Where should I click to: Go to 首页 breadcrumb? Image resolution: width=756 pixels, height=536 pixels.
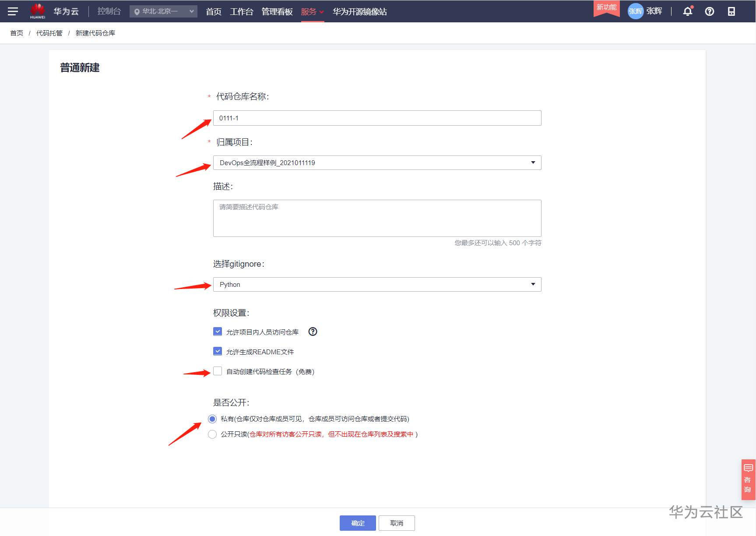pos(17,33)
